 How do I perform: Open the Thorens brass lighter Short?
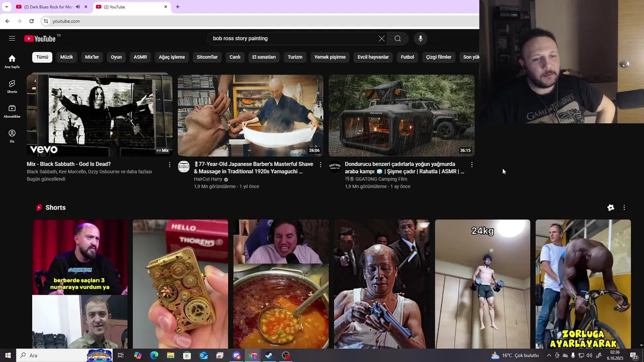(181, 284)
